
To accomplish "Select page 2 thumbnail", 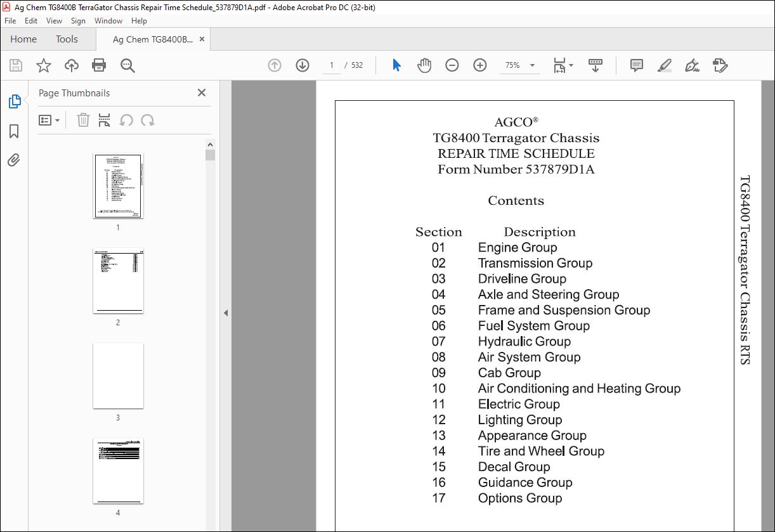I will pyautogui.click(x=118, y=281).
